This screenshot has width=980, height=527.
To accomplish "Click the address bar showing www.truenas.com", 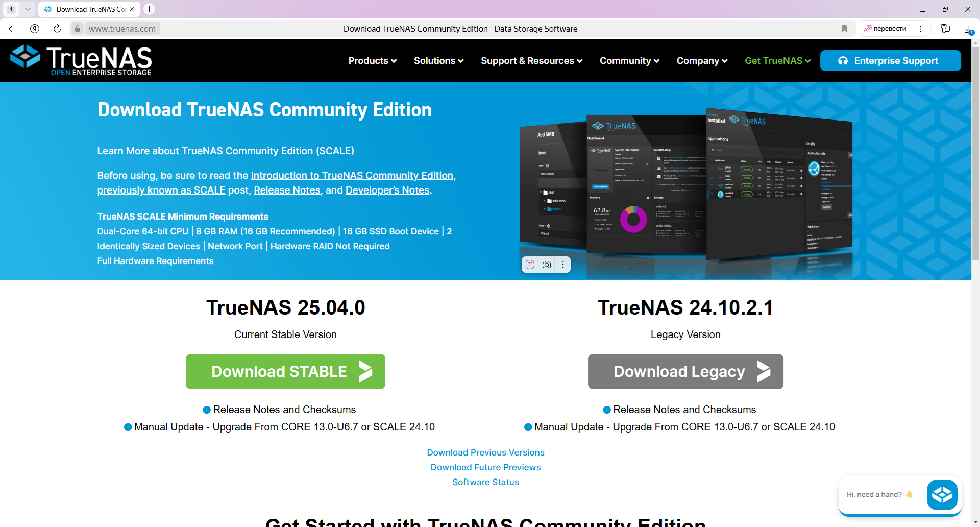I will click(x=122, y=29).
